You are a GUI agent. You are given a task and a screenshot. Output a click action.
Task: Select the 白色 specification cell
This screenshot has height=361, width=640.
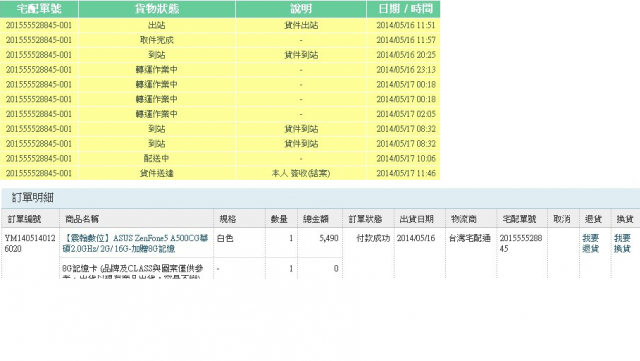(225, 238)
